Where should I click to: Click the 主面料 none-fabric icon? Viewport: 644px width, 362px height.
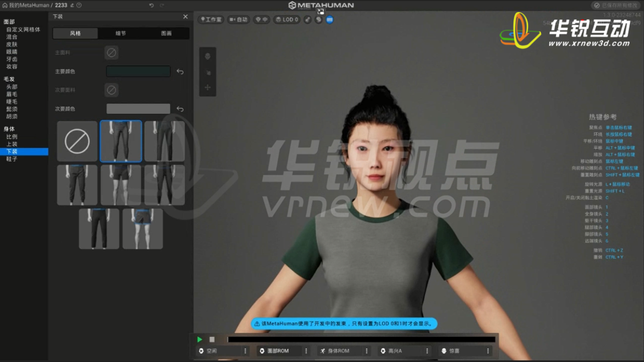(x=111, y=52)
